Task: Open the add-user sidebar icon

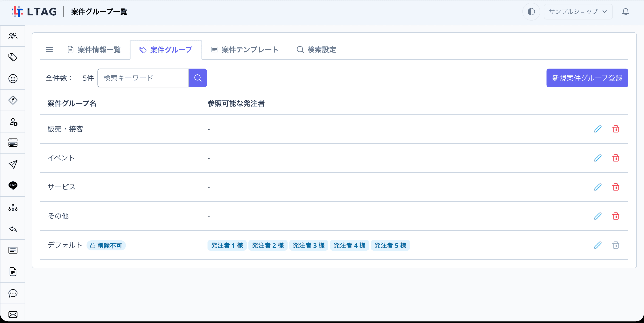Action: pyautogui.click(x=13, y=122)
